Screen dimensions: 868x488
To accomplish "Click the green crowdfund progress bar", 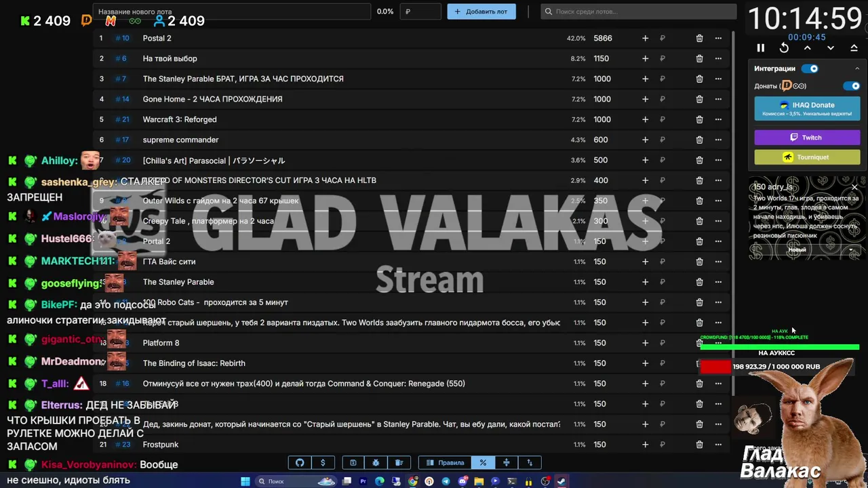I will point(780,347).
